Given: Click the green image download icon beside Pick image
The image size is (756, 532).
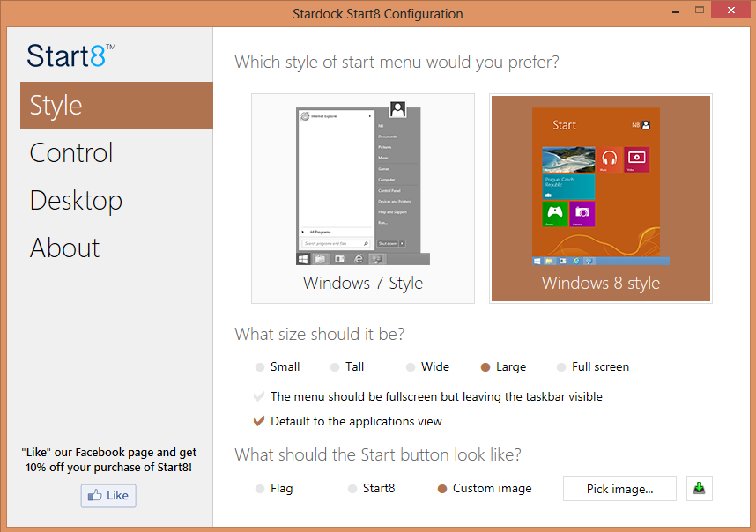Looking at the screenshot, I should 699,488.
